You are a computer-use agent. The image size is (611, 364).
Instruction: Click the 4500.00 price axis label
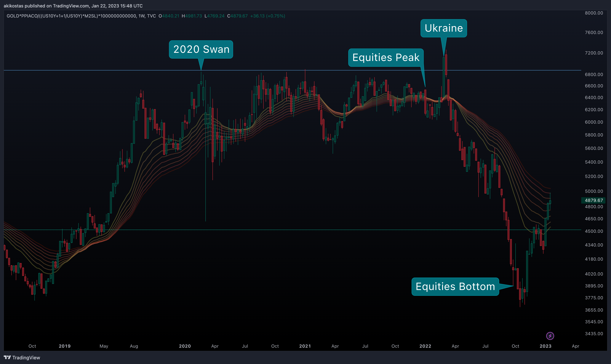tap(594, 231)
